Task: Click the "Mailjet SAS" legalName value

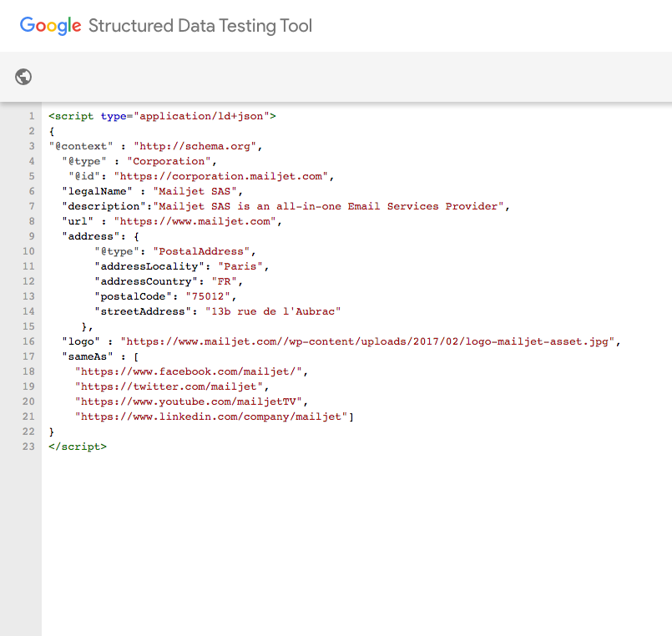Action: click(195, 191)
